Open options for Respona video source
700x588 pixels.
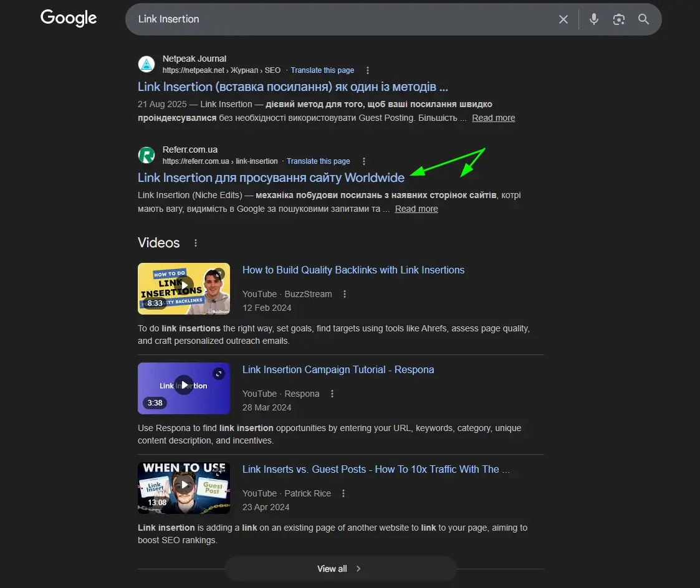click(x=332, y=394)
